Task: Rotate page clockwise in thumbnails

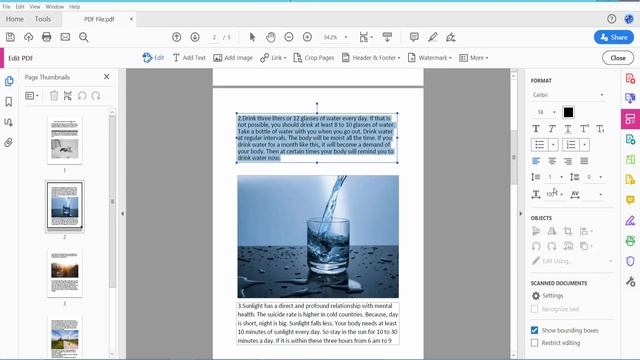Action: point(96,96)
